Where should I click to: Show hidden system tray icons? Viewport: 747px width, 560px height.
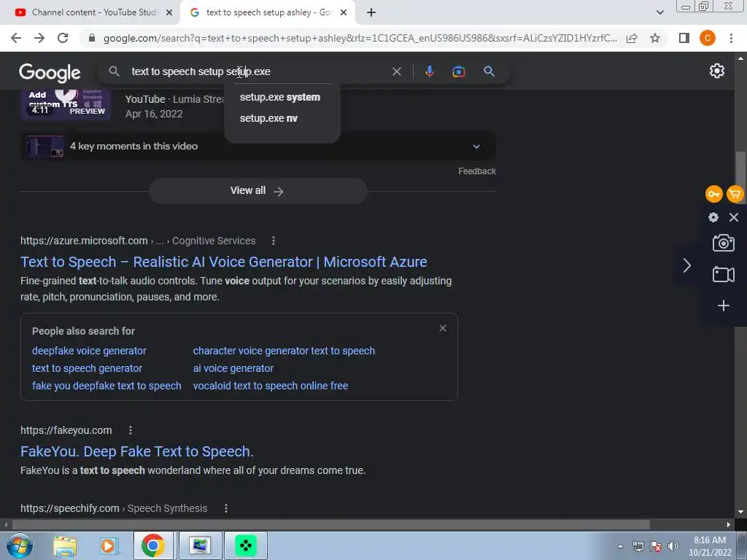tap(620, 546)
